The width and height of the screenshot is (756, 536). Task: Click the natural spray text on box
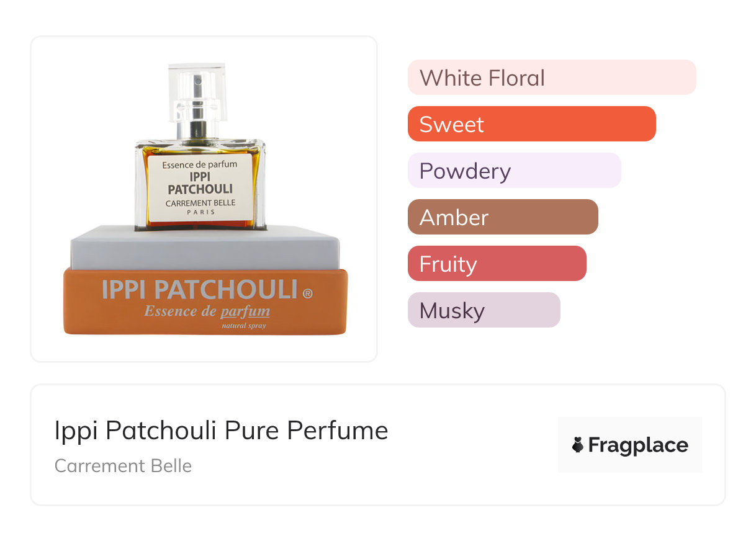(244, 326)
